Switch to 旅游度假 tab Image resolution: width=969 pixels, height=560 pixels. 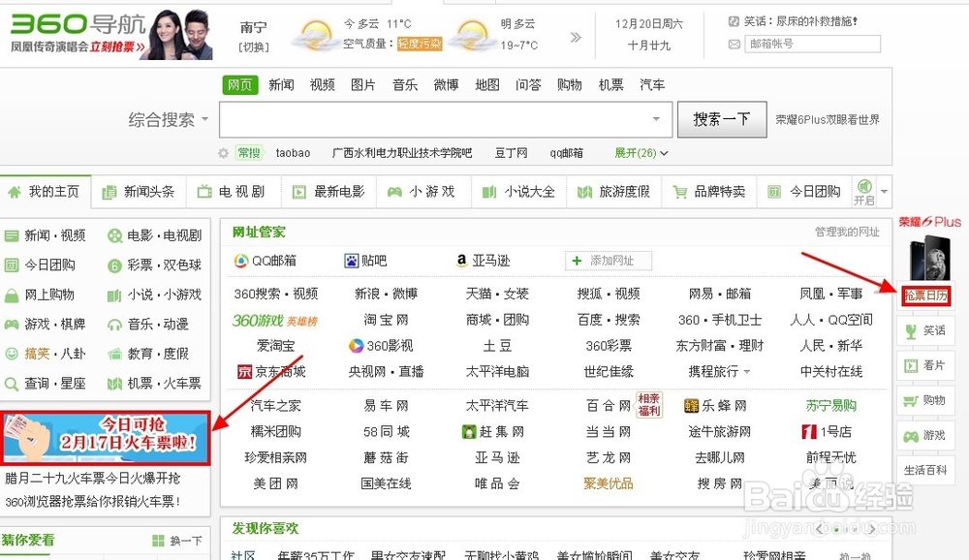(x=613, y=192)
